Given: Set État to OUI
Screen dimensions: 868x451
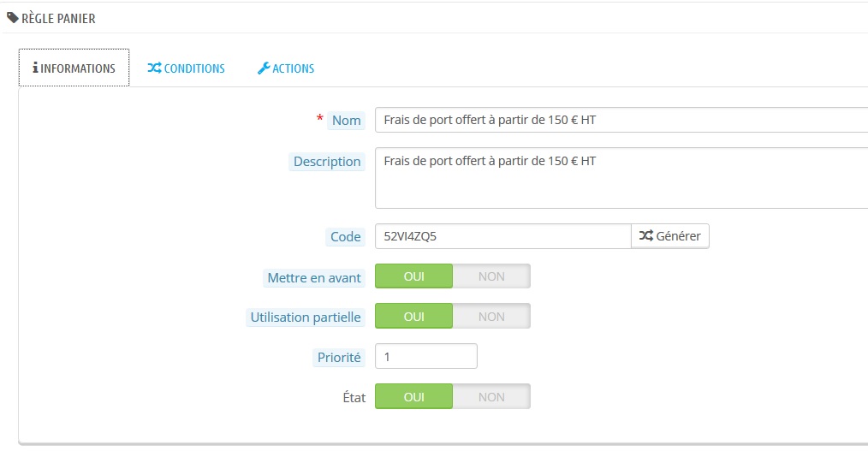Looking at the screenshot, I should 414,397.
